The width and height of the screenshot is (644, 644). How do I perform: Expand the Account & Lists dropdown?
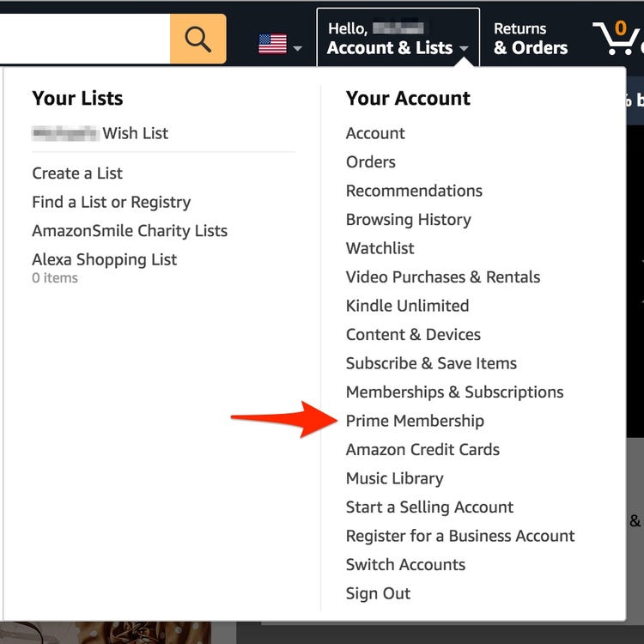(x=398, y=38)
